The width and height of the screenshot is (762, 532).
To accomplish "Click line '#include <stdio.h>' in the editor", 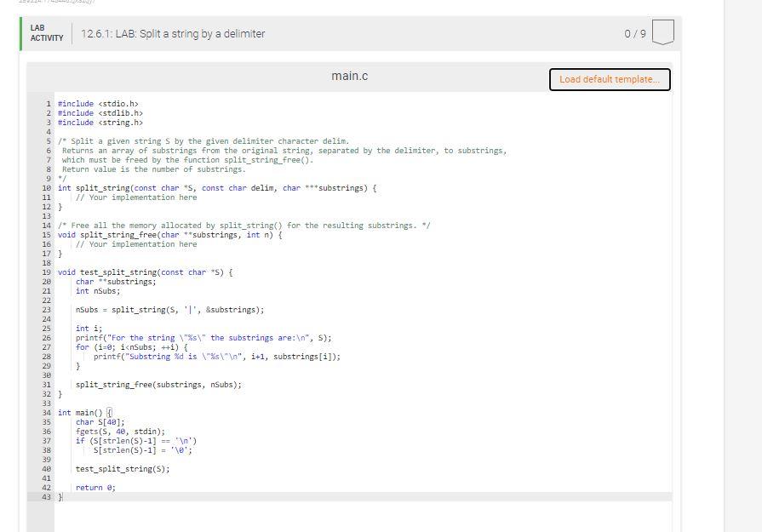I will [x=98, y=104].
